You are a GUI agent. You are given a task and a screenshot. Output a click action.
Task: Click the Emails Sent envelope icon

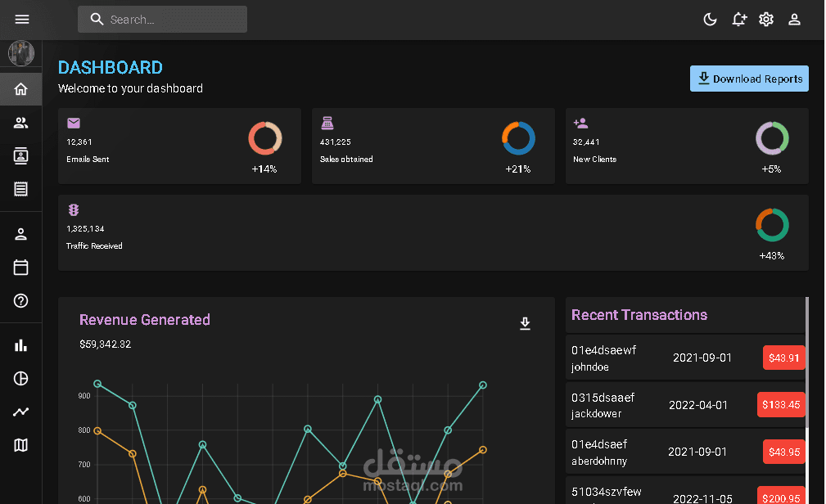[74, 124]
